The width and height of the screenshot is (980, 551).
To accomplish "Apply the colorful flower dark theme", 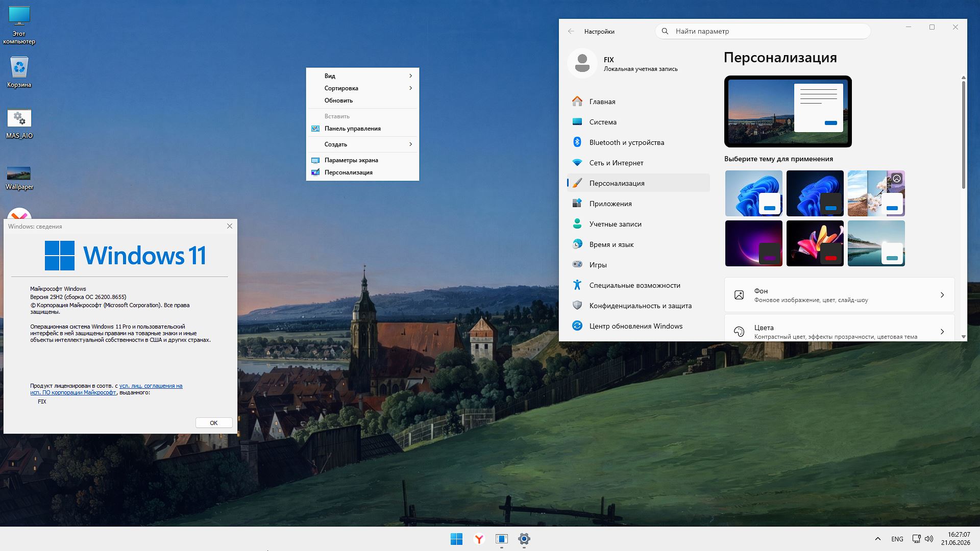I will click(815, 243).
